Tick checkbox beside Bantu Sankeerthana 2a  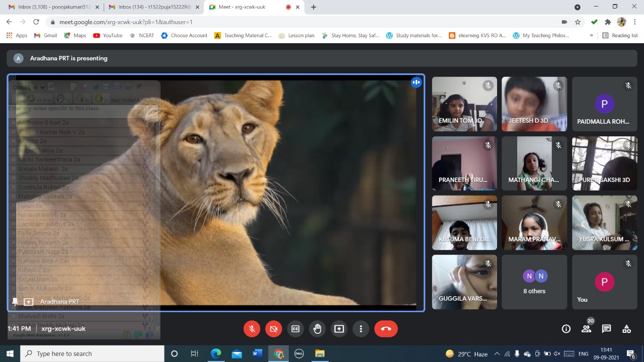[14, 160]
